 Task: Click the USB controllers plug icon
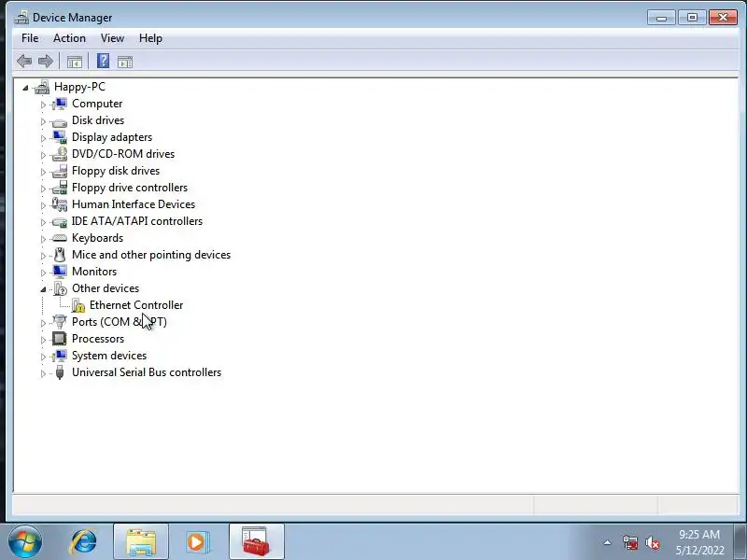(x=60, y=371)
